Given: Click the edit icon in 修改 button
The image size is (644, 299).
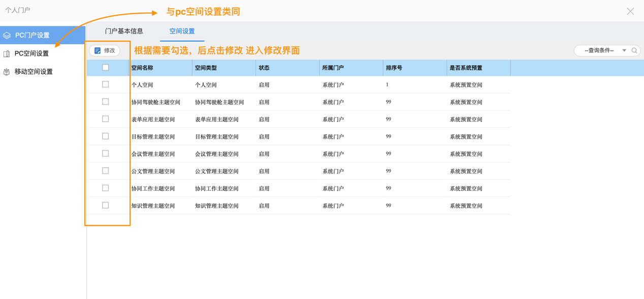Looking at the screenshot, I should (x=98, y=50).
